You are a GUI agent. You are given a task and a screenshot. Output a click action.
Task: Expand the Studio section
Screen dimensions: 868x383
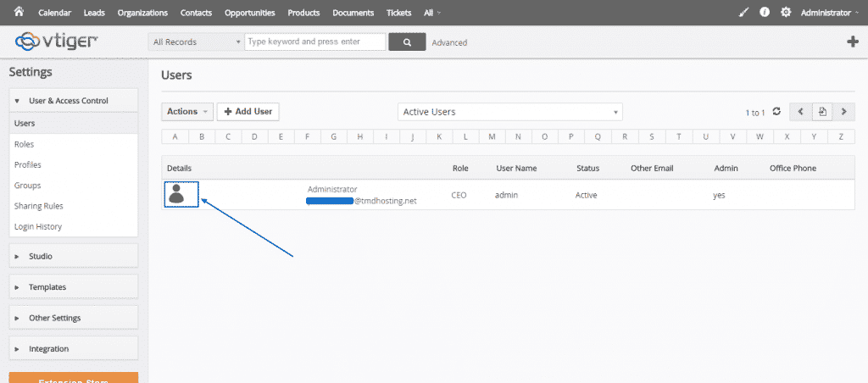pyautogui.click(x=74, y=256)
